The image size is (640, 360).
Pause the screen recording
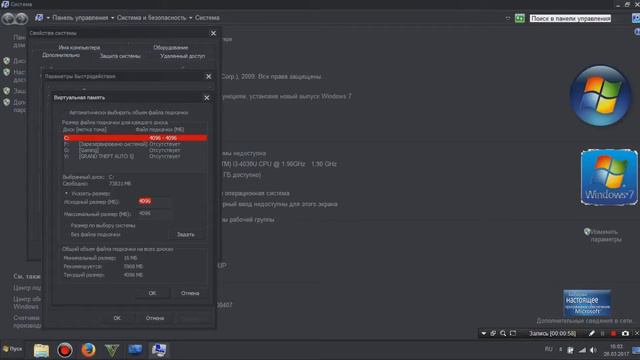(602, 333)
